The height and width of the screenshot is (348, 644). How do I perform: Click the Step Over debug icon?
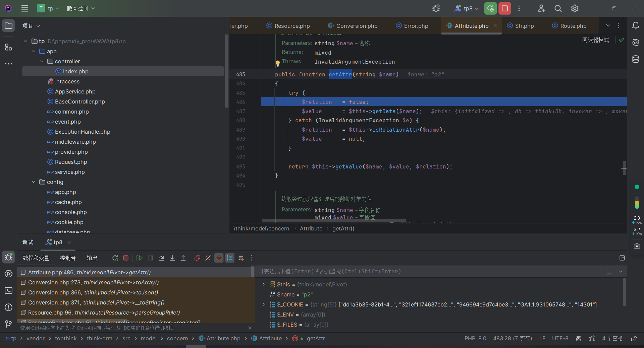[x=161, y=258]
